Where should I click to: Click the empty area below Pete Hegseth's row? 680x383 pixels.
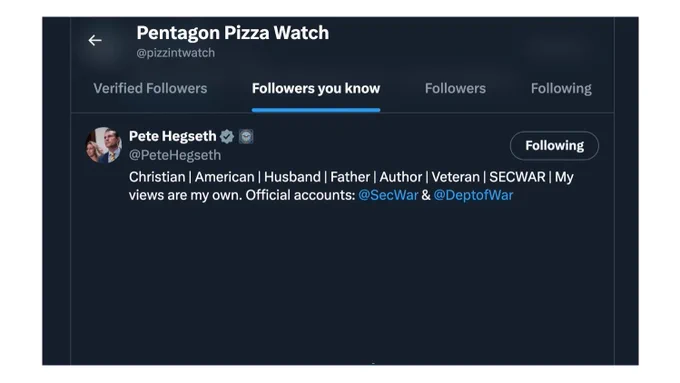tap(343, 286)
